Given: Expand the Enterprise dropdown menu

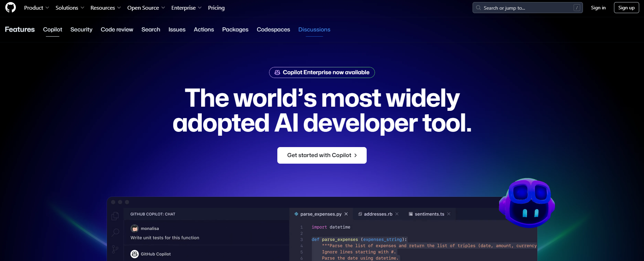Looking at the screenshot, I should tap(186, 8).
